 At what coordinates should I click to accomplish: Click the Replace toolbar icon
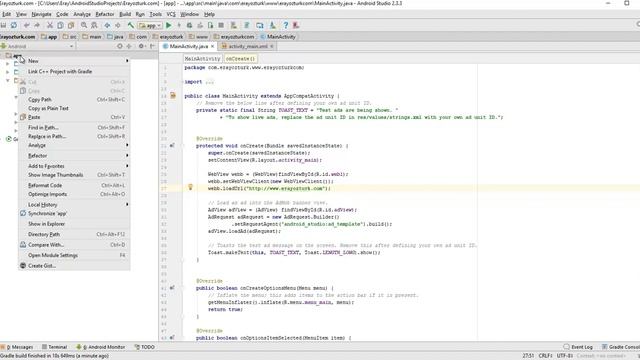click(94, 25)
